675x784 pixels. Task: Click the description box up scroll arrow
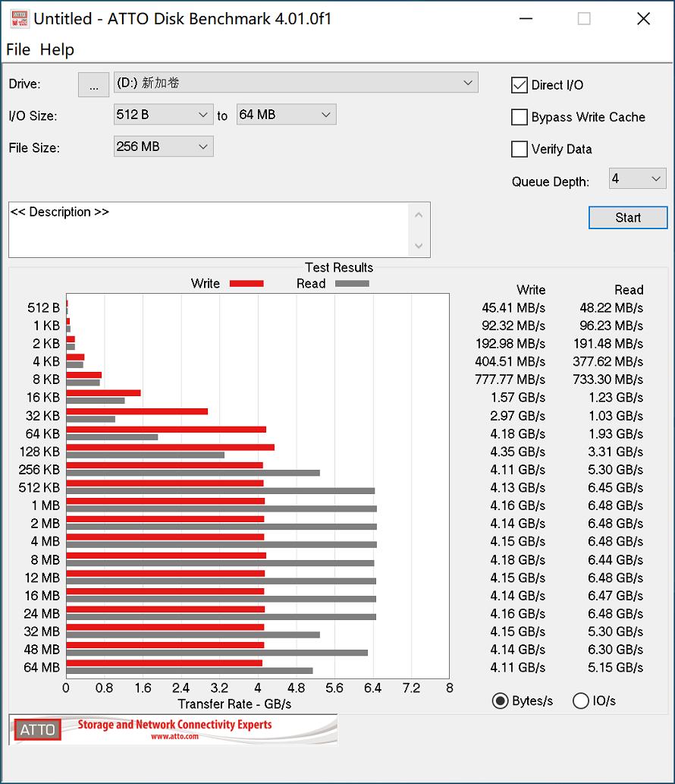(419, 214)
